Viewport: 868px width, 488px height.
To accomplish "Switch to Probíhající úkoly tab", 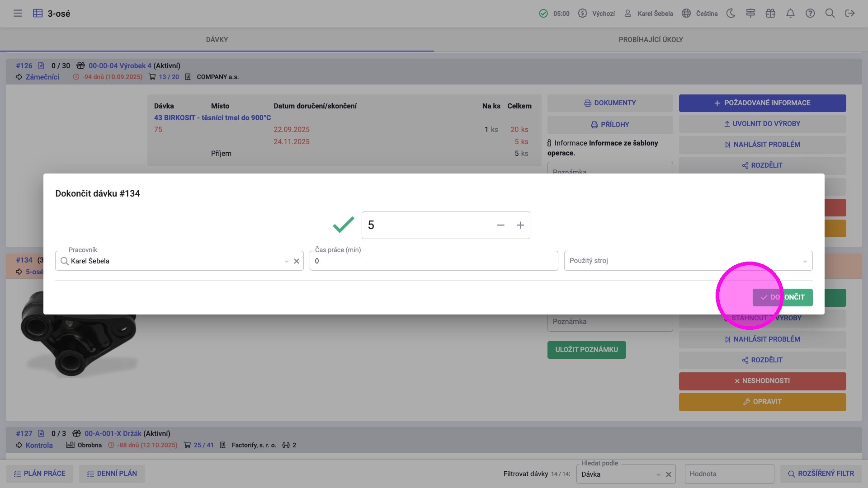I will pyautogui.click(x=651, y=40).
